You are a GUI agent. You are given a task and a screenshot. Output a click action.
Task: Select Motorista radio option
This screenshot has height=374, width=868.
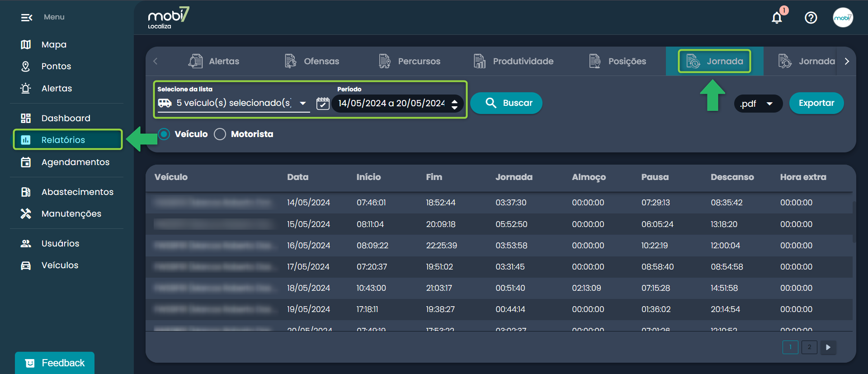(220, 134)
